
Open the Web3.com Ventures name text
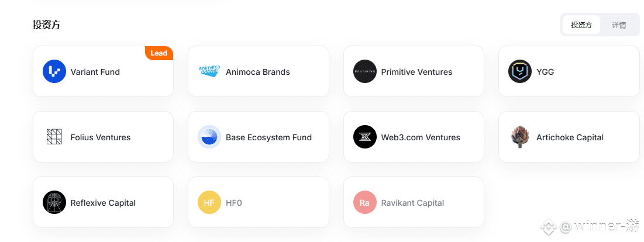coord(421,137)
